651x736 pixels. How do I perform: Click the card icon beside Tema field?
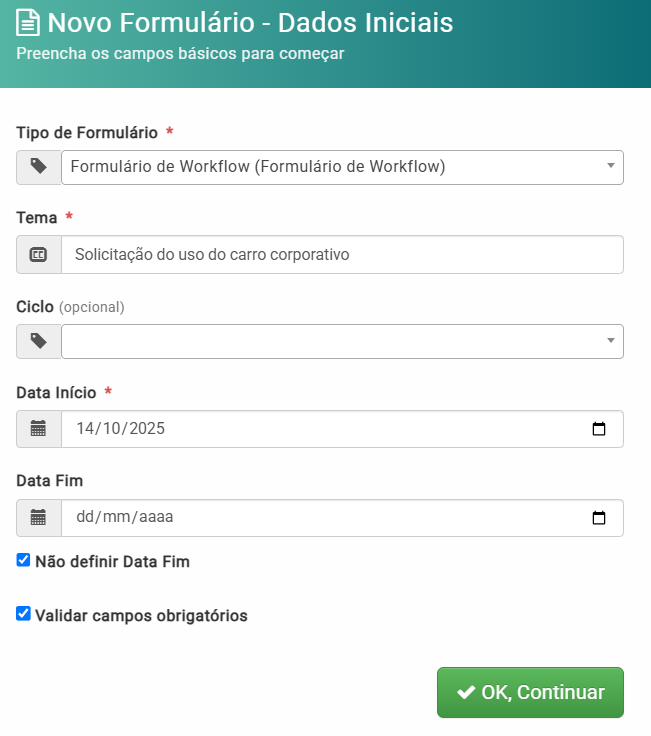(x=39, y=255)
